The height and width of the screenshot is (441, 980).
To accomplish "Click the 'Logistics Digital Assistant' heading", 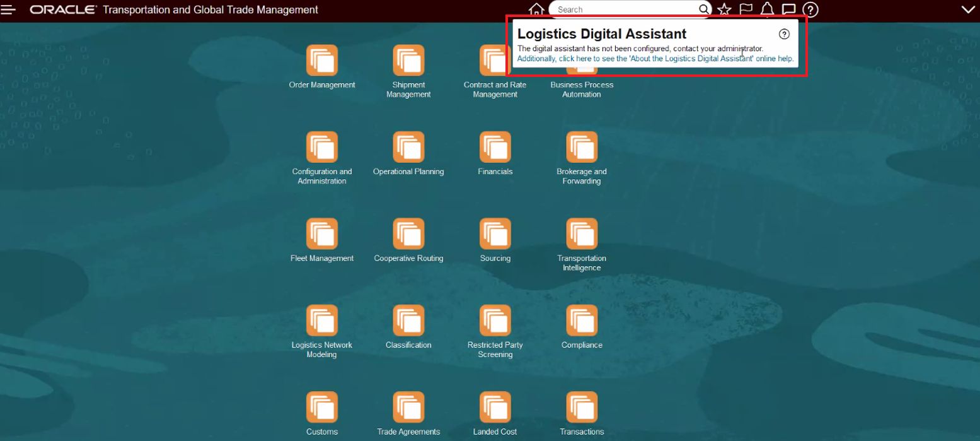I will tap(602, 34).
